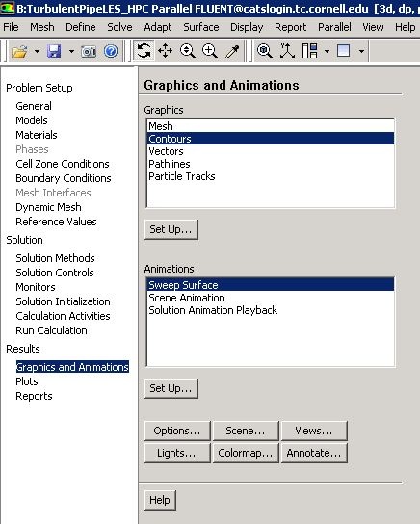Open the Parallel menu
The height and width of the screenshot is (524, 420).
(334, 27)
